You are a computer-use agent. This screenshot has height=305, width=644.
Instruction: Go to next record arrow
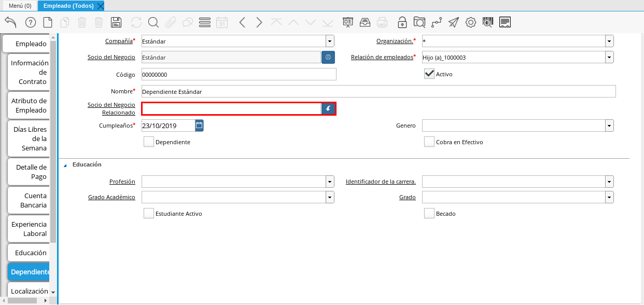pyautogui.click(x=259, y=22)
